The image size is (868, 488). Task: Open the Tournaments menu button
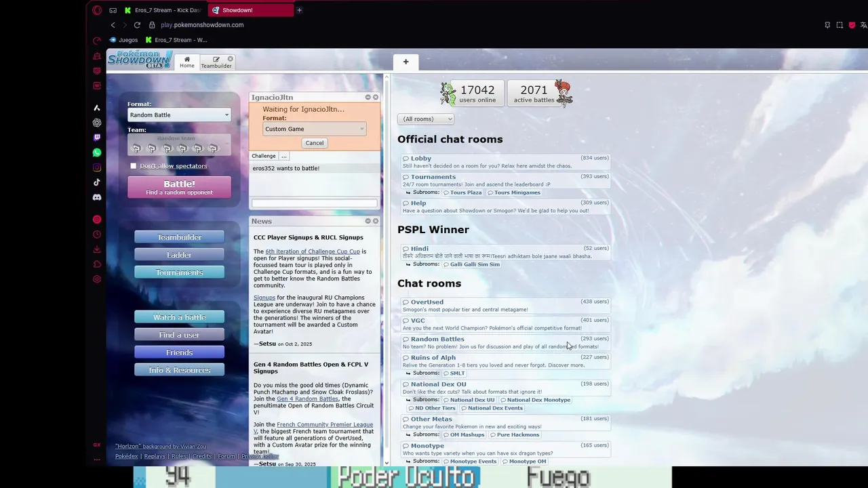pyautogui.click(x=179, y=272)
